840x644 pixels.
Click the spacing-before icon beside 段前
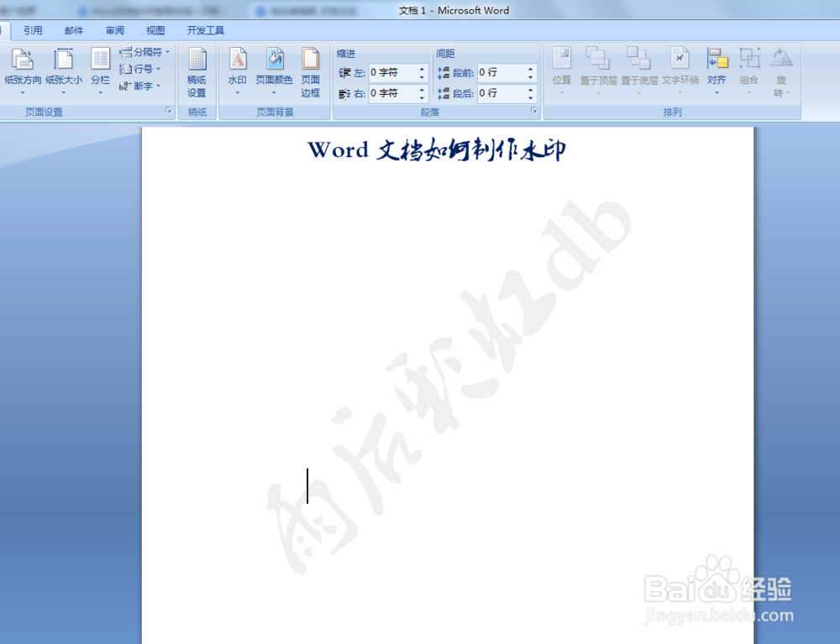pos(444,73)
